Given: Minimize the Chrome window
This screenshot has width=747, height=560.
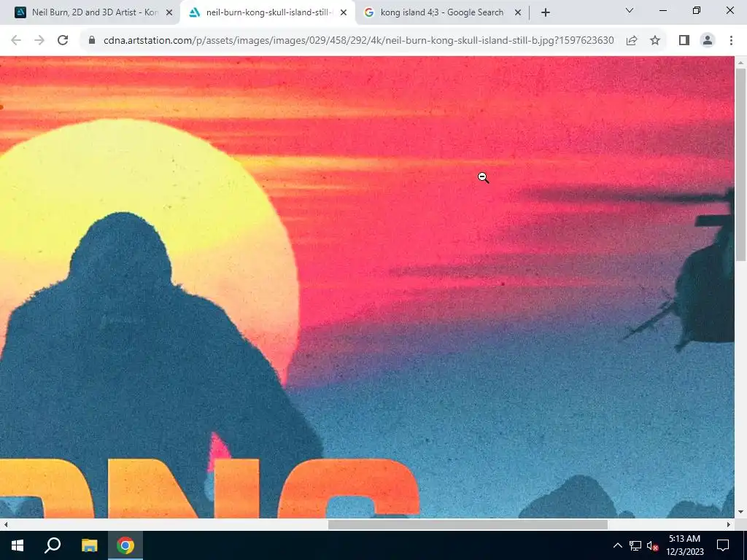Looking at the screenshot, I should pyautogui.click(x=662, y=10).
